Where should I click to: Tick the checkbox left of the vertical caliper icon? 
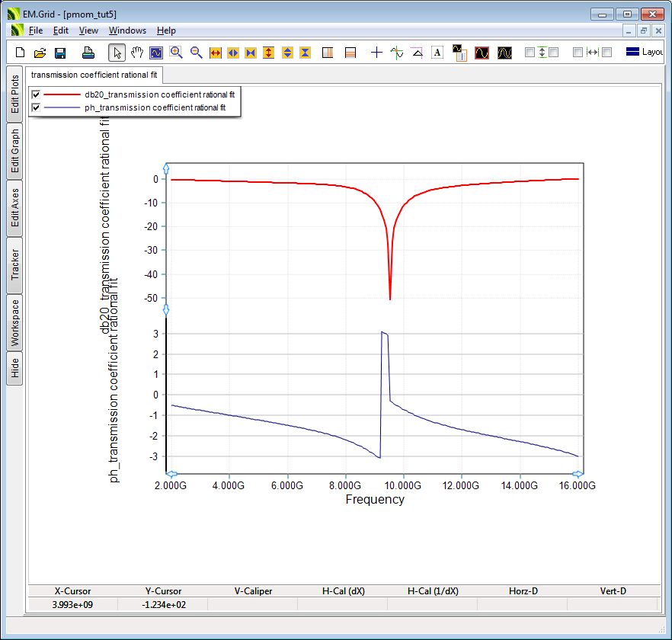point(530,53)
